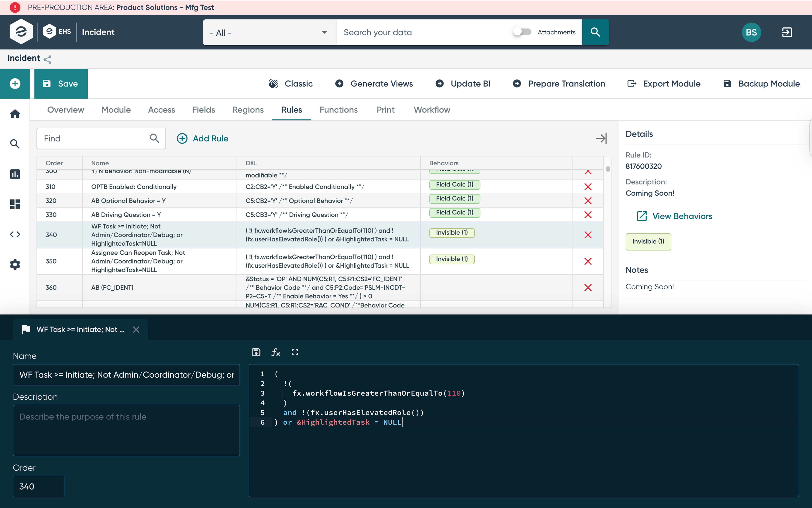Viewport: 812px width, 508px height.
Task: Click Prepare Translation
Action: [559, 84]
